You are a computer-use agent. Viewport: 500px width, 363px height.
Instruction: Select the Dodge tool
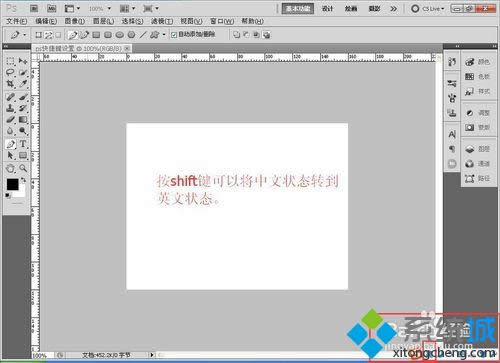(23, 131)
